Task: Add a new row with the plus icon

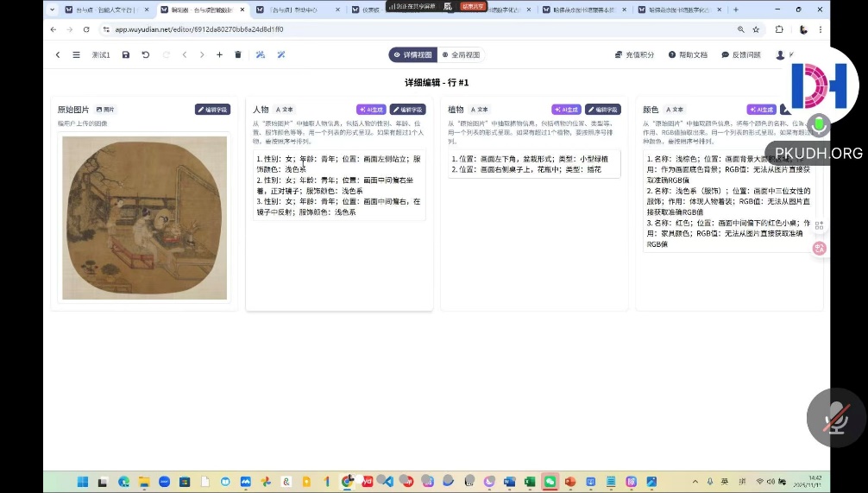Action: 219,54
